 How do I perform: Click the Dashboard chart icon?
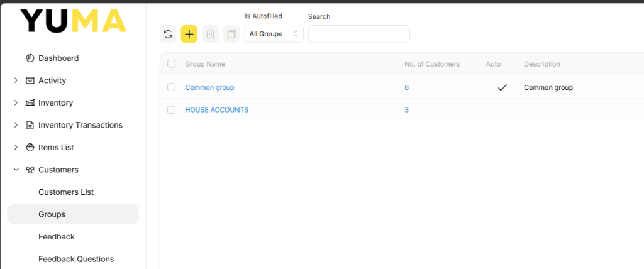click(30, 58)
